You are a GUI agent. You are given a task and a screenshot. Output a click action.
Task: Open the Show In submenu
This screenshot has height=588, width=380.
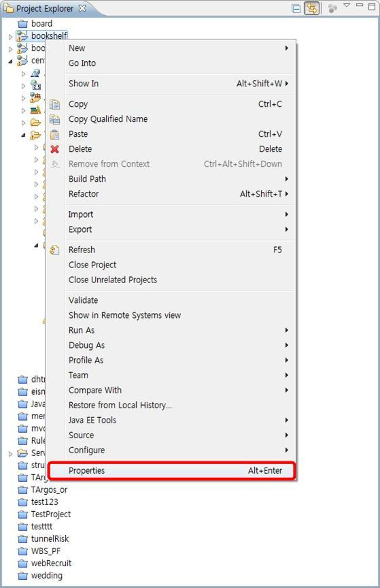click(x=171, y=84)
